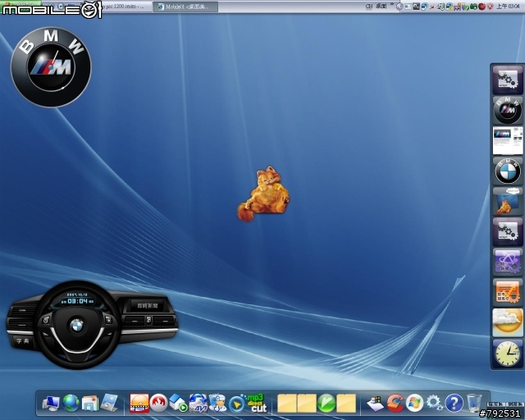
Task: Open the 桌面 toolbar in taskbar
Action: click(381, 6)
